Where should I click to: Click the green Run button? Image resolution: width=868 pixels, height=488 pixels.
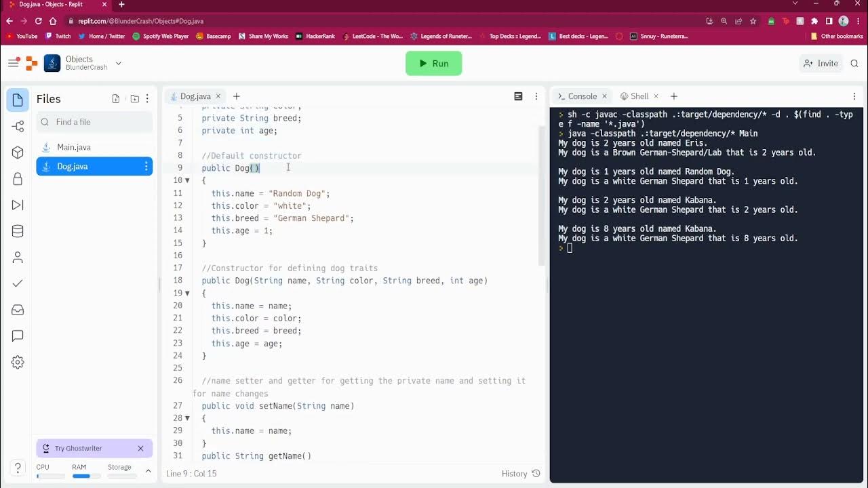coord(433,63)
